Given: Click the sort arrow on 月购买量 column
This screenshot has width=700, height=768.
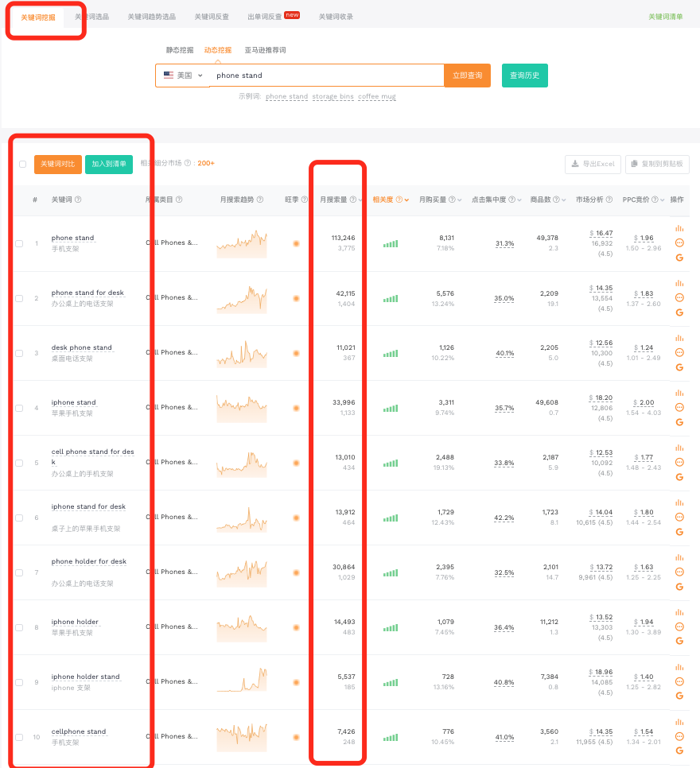Looking at the screenshot, I should (459, 200).
